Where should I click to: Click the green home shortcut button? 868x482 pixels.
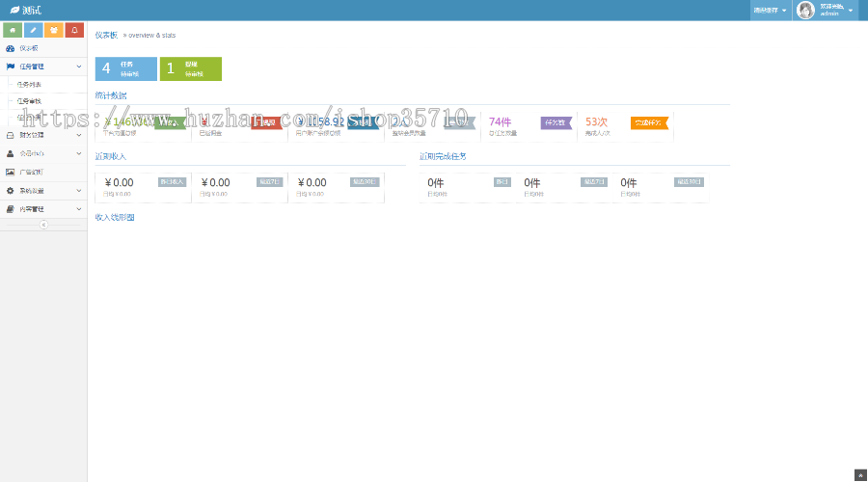tap(13, 30)
